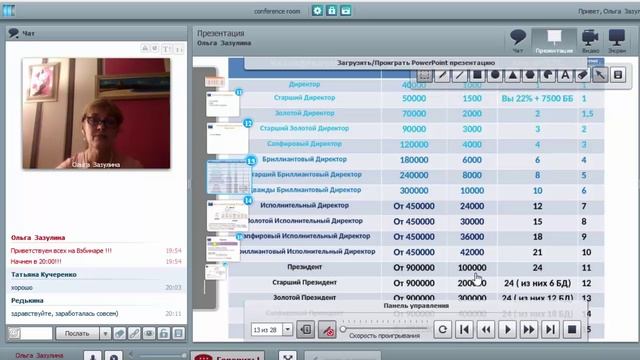
Task: Play the presentation
Action: click(x=507, y=329)
